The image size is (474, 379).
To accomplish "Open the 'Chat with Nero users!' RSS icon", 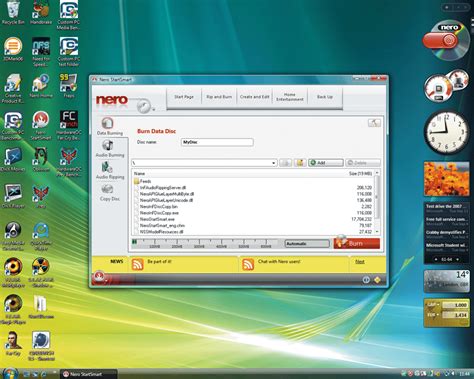I will click(x=248, y=264).
